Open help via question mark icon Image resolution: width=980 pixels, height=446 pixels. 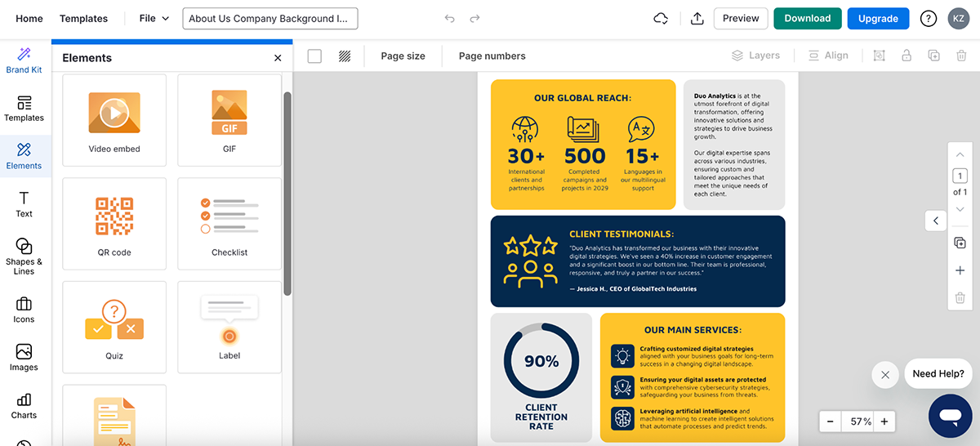[x=928, y=19]
